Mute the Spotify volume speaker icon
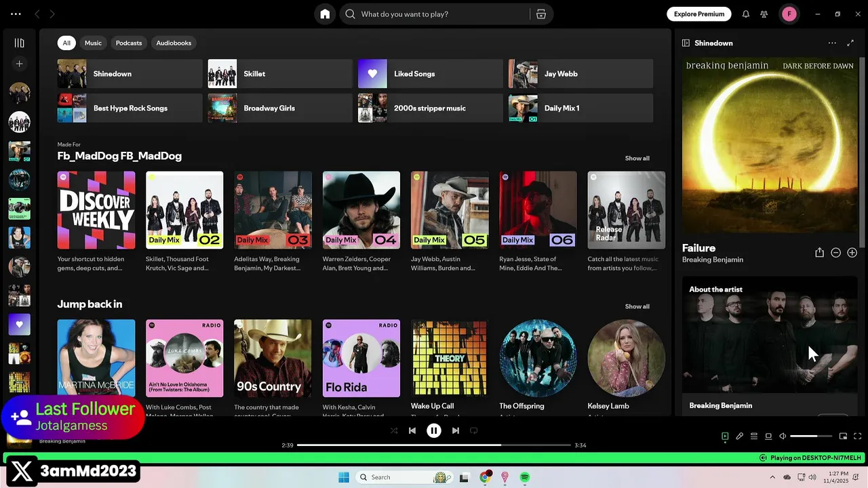This screenshot has height=488, width=868. 783,436
